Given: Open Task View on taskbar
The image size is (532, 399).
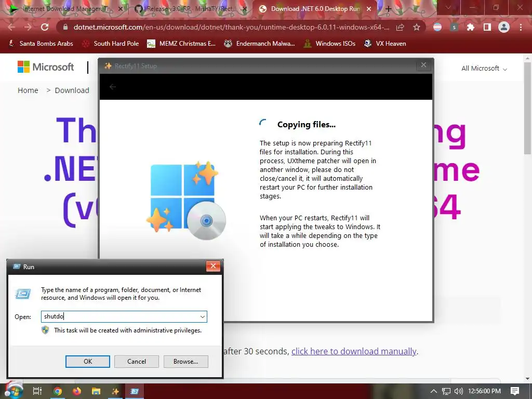Looking at the screenshot, I should [37, 391].
